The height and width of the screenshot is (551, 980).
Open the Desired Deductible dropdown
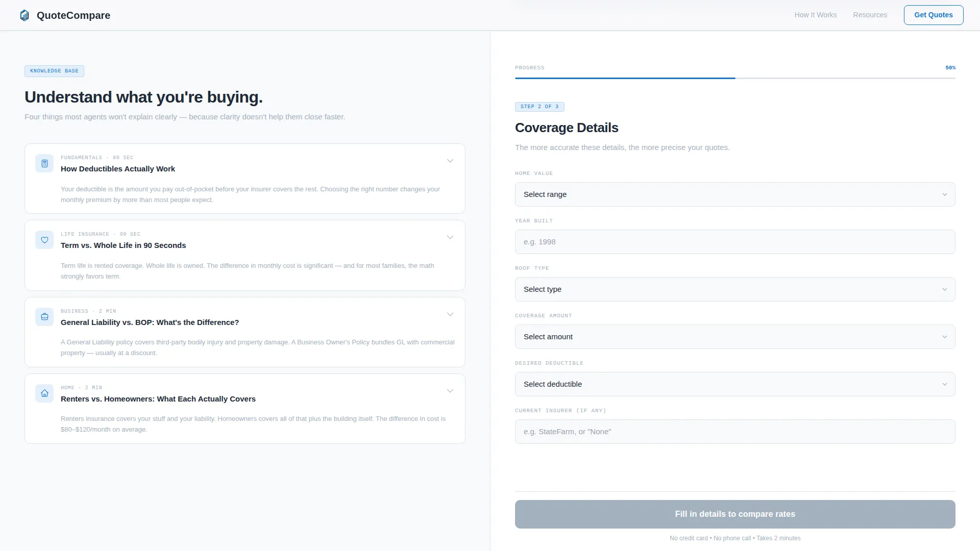[x=735, y=384]
